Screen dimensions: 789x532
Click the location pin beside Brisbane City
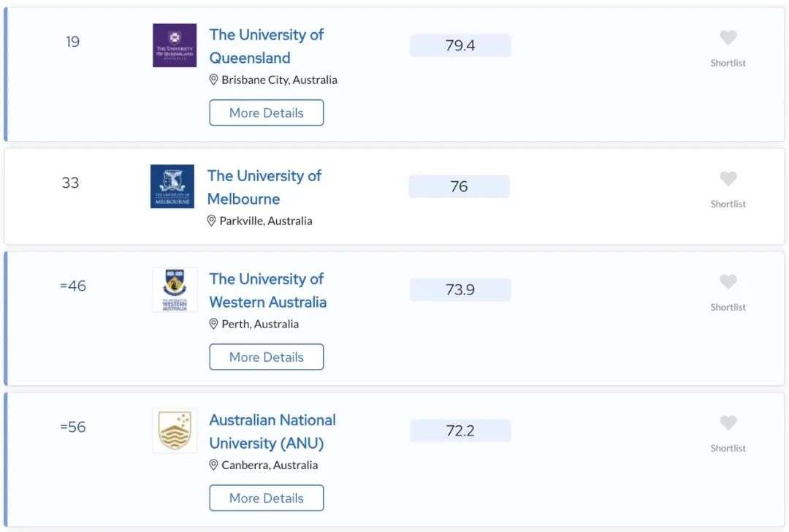pyautogui.click(x=213, y=80)
